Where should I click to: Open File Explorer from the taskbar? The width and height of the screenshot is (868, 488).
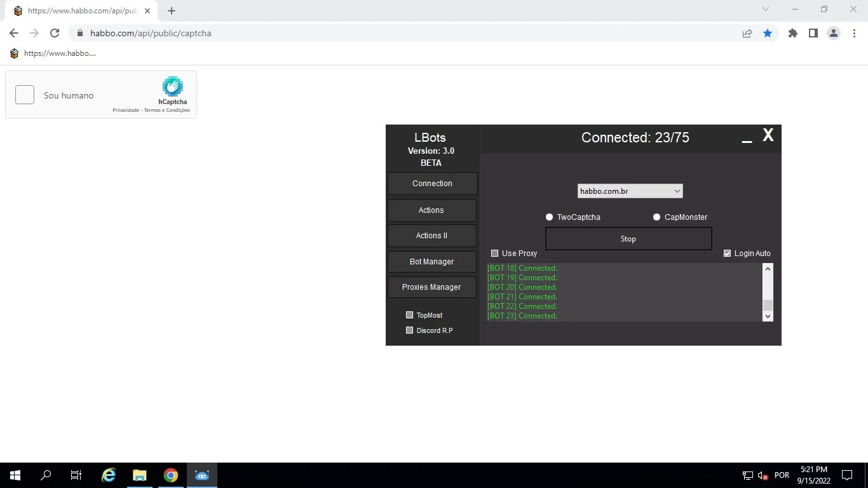pyautogui.click(x=140, y=475)
